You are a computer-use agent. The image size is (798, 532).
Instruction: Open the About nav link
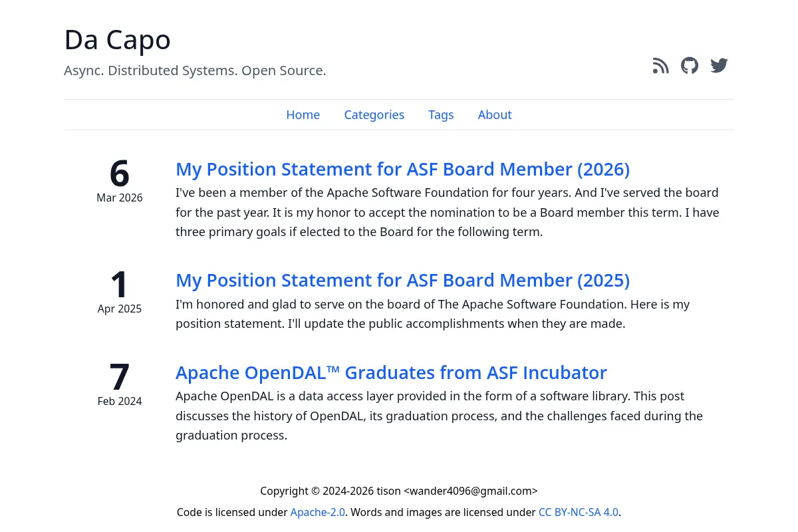tap(495, 114)
